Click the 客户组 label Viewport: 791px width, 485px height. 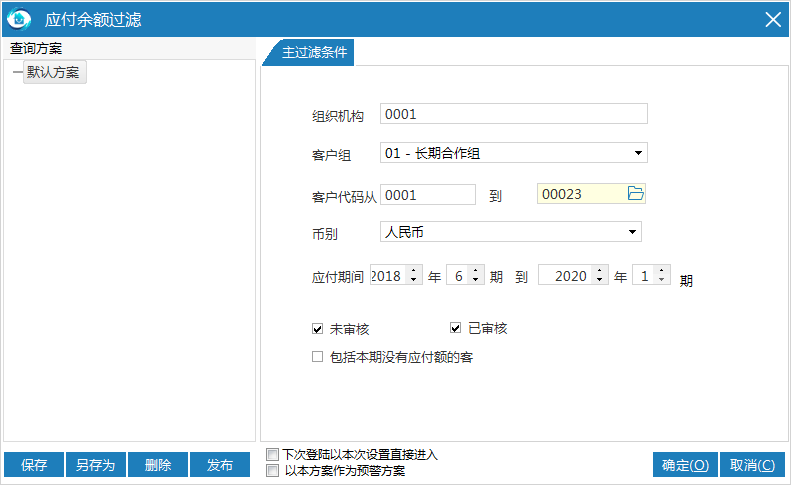331,155
